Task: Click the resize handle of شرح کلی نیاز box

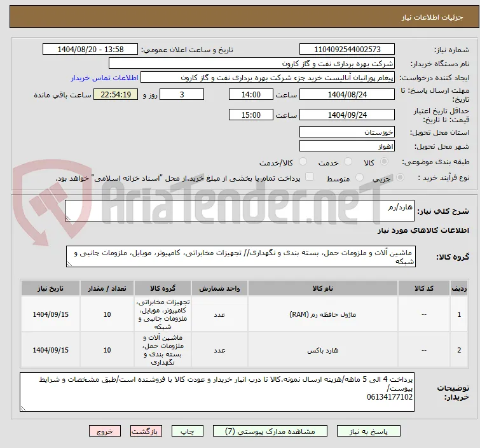Action: [x=68, y=218]
